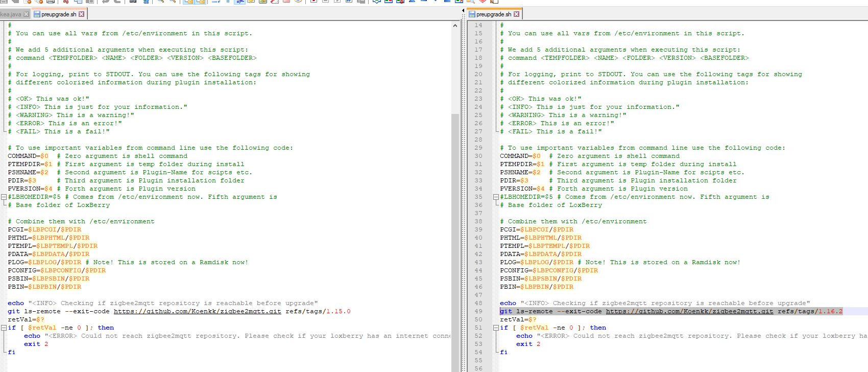Click line number 35 in the right pane

coord(478,197)
